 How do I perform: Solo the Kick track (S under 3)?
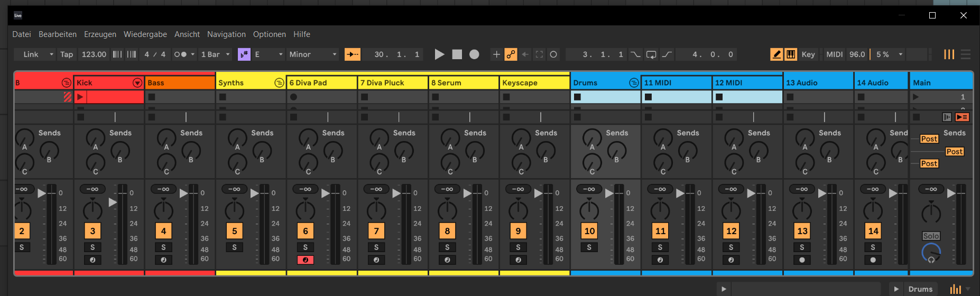[x=93, y=247]
